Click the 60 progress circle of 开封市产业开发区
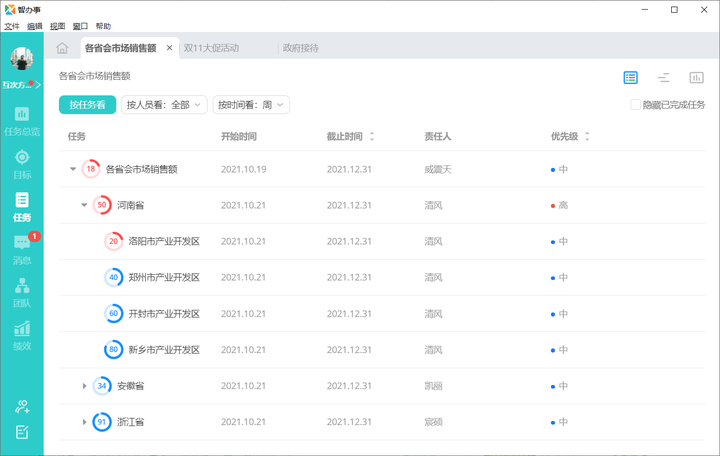 [x=113, y=314]
